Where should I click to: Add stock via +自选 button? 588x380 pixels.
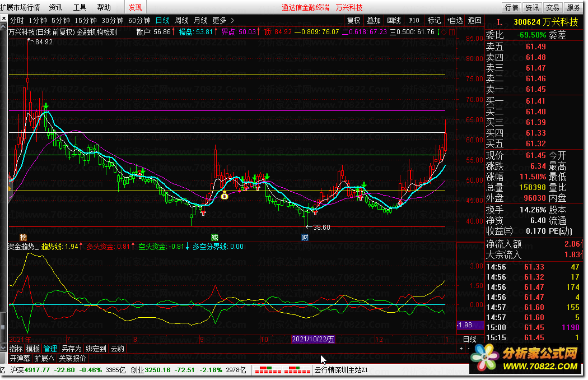(x=455, y=21)
